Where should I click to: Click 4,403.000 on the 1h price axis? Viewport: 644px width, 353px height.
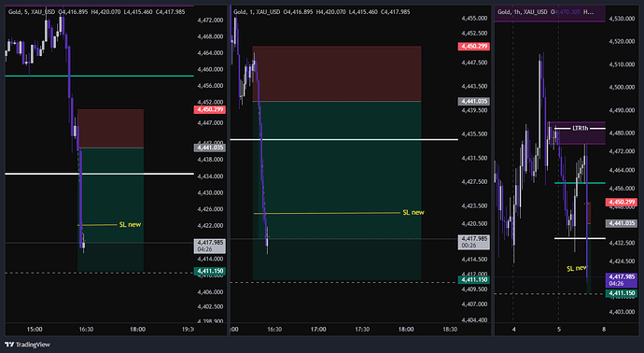623,312
